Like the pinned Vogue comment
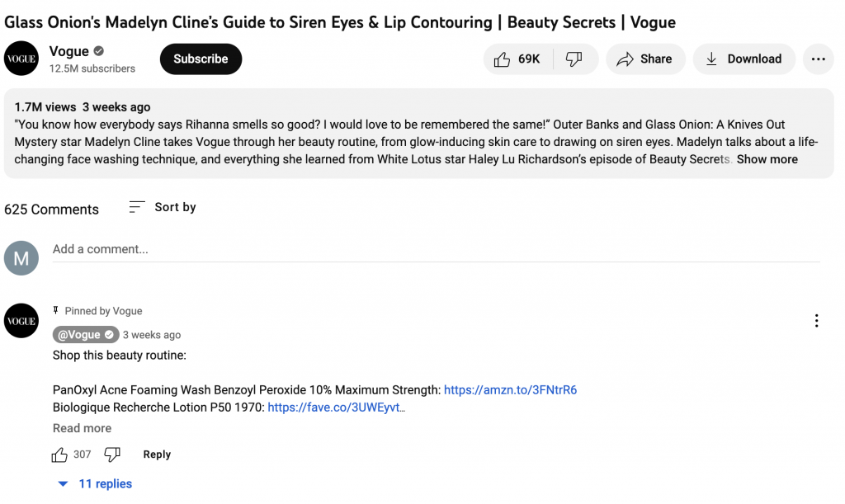This screenshot has height=504, width=845. click(59, 455)
